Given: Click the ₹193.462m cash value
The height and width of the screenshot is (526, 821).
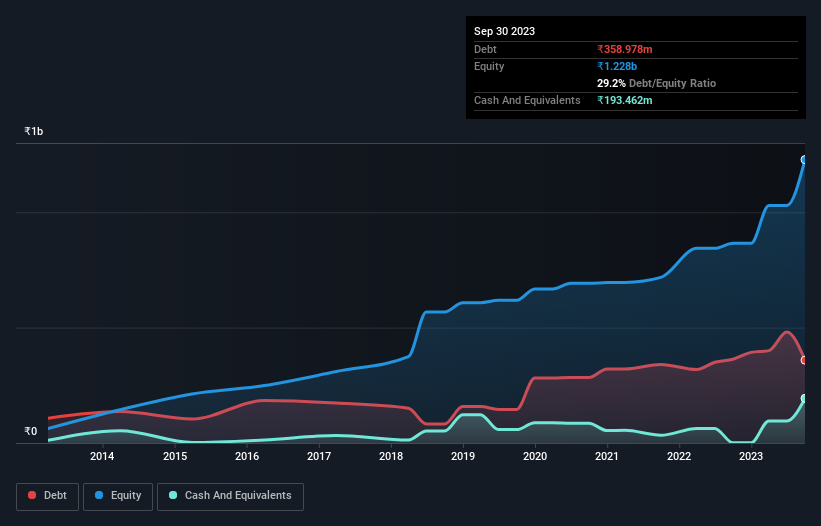Looking at the screenshot, I should point(625,100).
